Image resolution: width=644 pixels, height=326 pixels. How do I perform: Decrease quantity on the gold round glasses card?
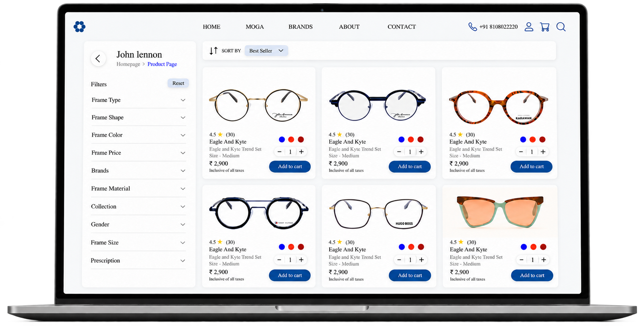click(x=280, y=152)
